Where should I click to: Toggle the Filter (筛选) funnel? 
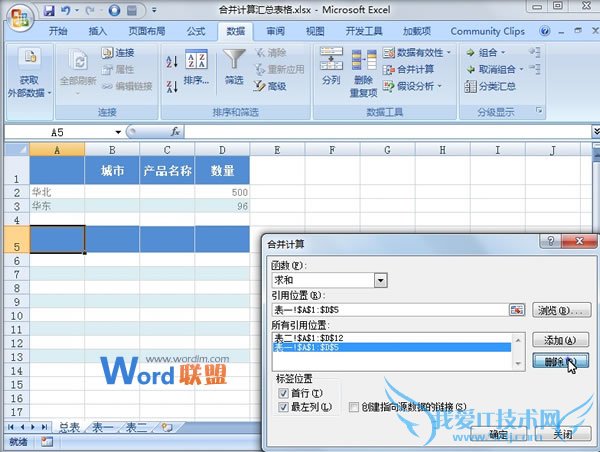234,68
